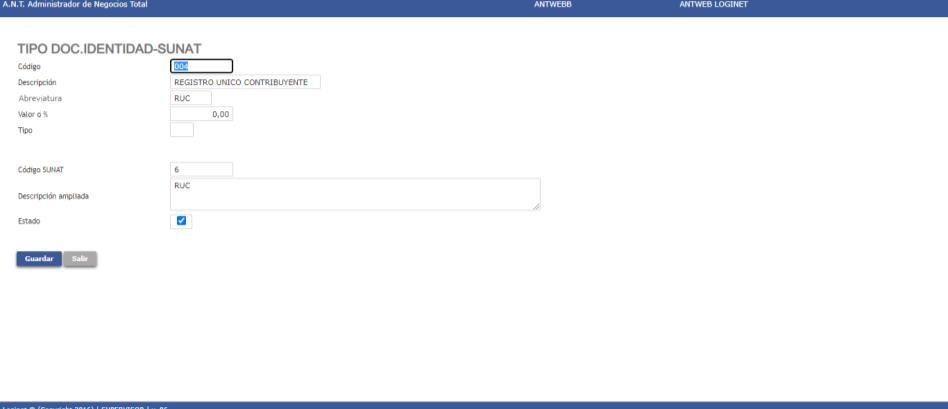Toggle the Estado checkbox

click(181, 221)
